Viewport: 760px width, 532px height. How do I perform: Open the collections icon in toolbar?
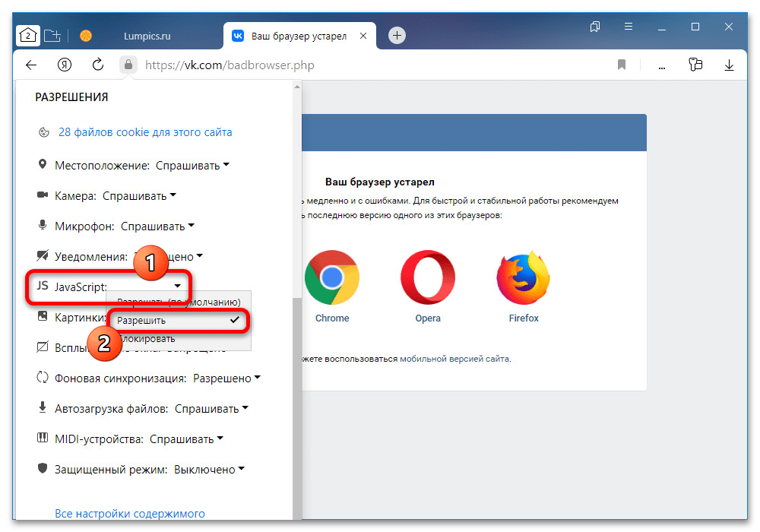click(695, 65)
